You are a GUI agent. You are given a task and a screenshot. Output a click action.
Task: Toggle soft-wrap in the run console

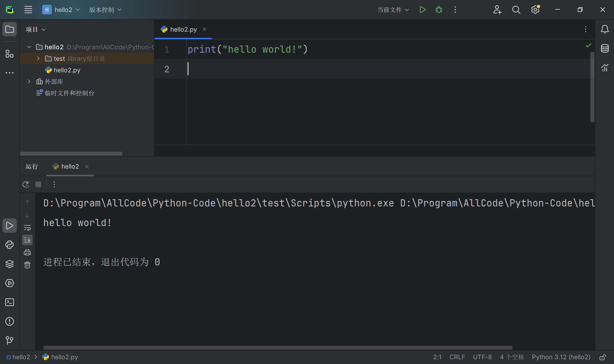point(27,228)
